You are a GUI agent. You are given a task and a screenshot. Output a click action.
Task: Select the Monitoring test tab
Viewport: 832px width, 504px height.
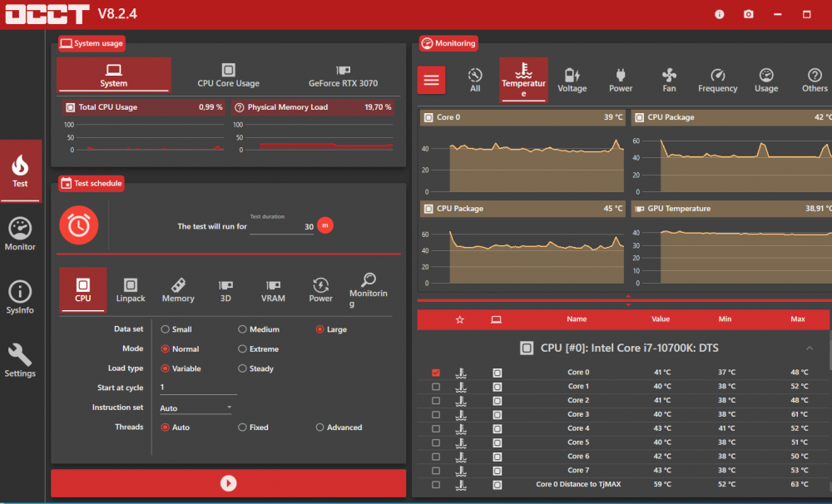(369, 289)
